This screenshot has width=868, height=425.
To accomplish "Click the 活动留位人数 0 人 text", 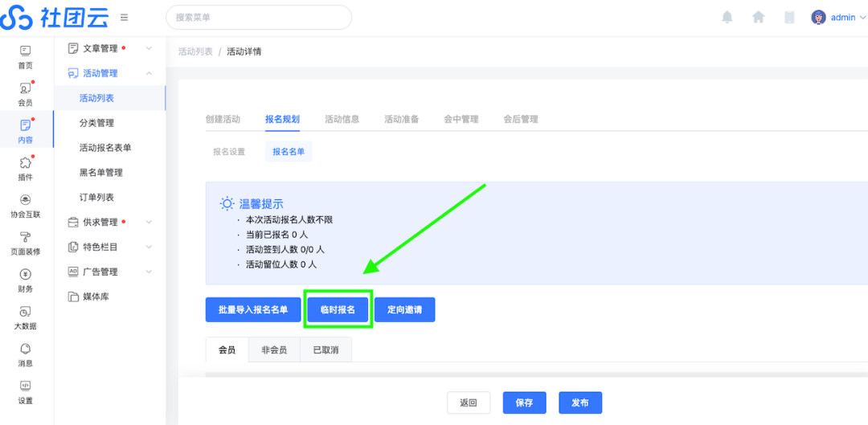I will click(x=281, y=264).
